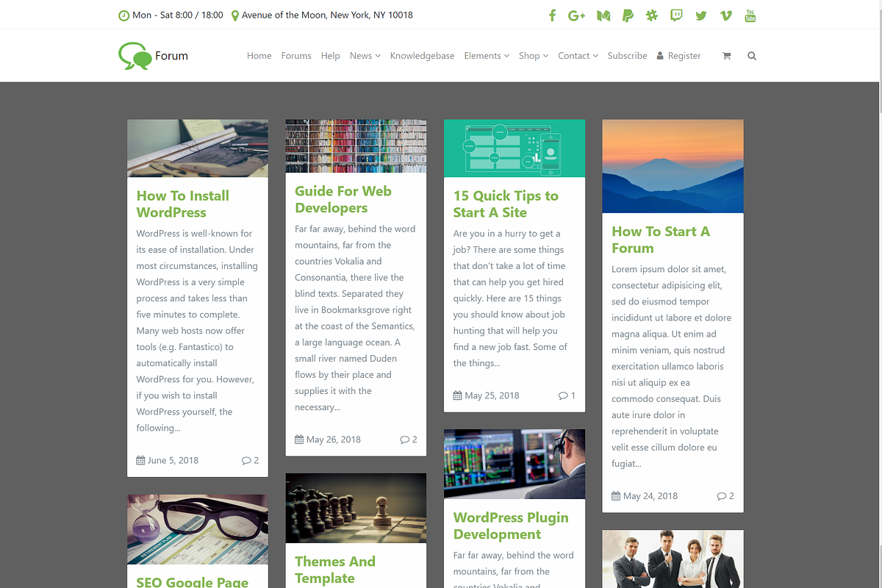882x588 pixels.
Task: Click the clock icon beside opening hours
Action: (x=123, y=15)
